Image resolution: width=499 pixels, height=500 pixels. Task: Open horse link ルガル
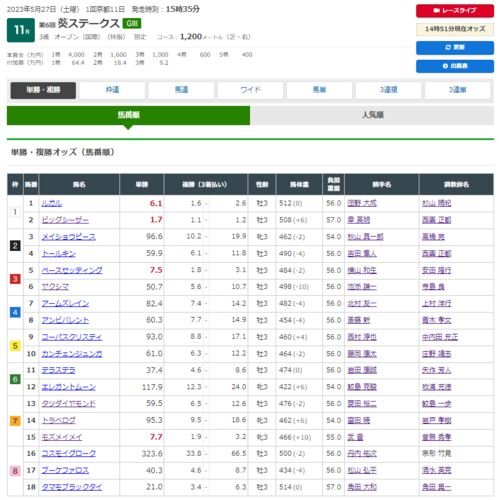tap(52, 203)
